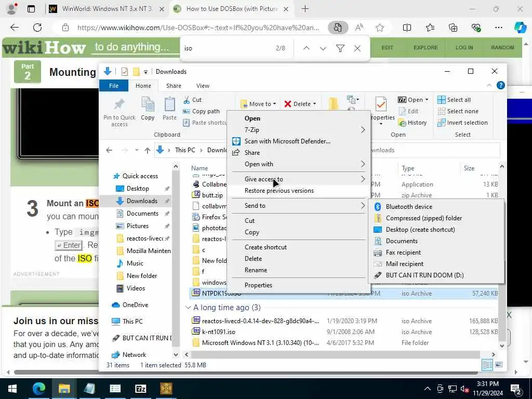Click the Edit button in Open group

pos(408,111)
